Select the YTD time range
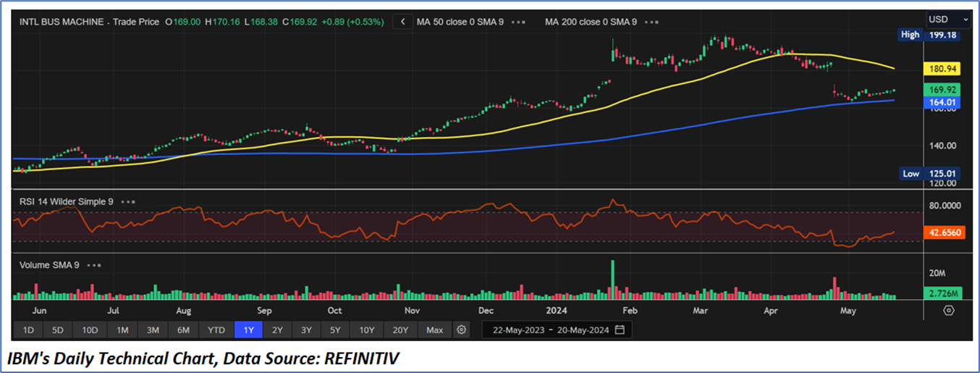 click(x=216, y=330)
